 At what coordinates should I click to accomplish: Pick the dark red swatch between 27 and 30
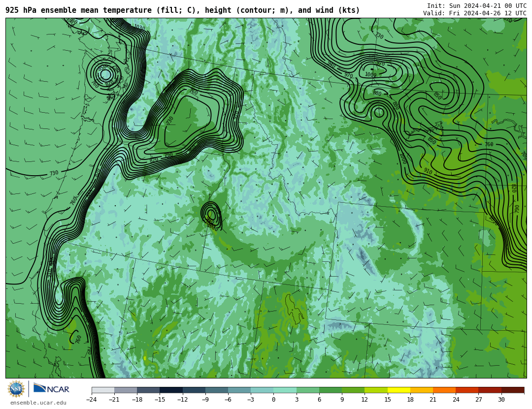[490, 390]
